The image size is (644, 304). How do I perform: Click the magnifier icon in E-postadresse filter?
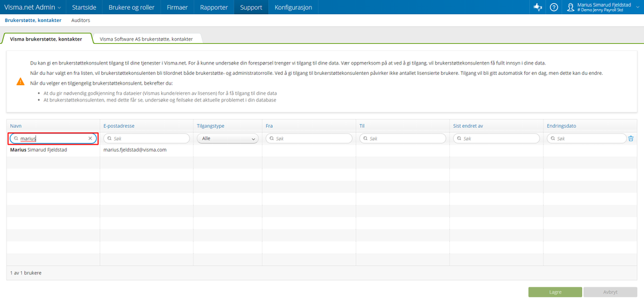(110, 139)
